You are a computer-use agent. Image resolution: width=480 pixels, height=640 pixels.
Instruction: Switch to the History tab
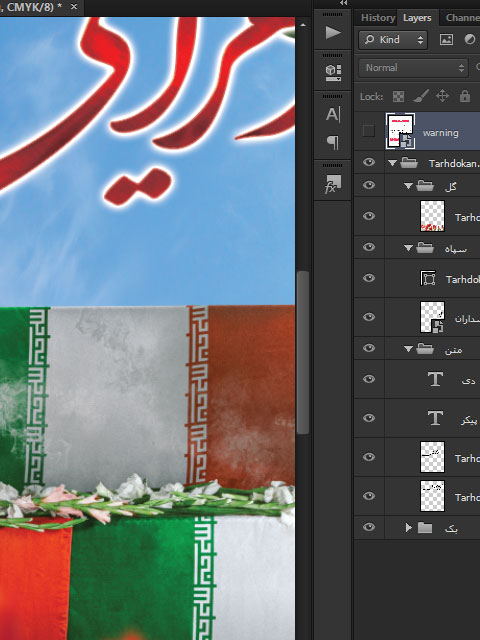[x=378, y=18]
